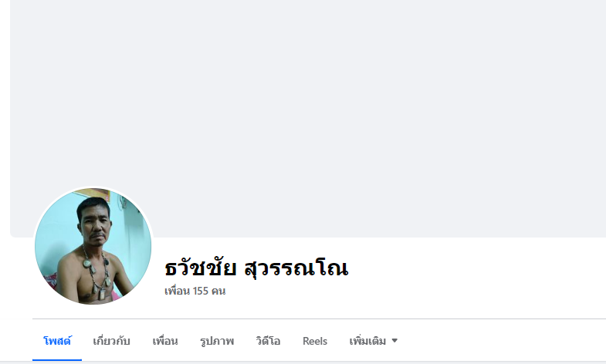Switch to the โพสต์ tab
This screenshot has width=606, height=364.
click(57, 341)
